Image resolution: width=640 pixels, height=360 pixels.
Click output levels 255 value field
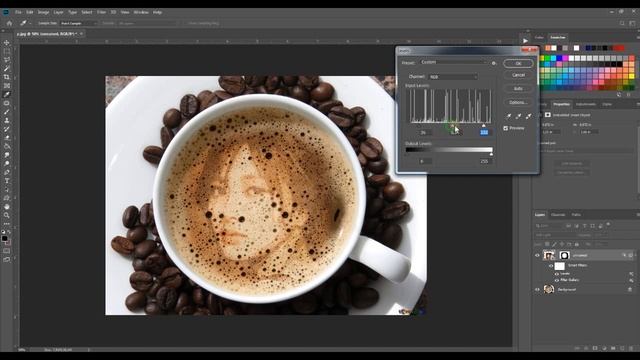[484, 161]
